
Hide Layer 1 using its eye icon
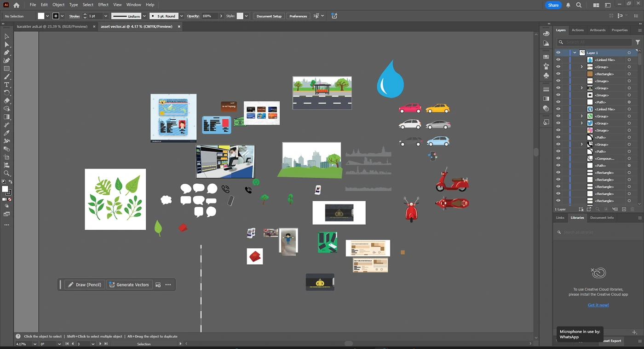[x=558, y=53]
